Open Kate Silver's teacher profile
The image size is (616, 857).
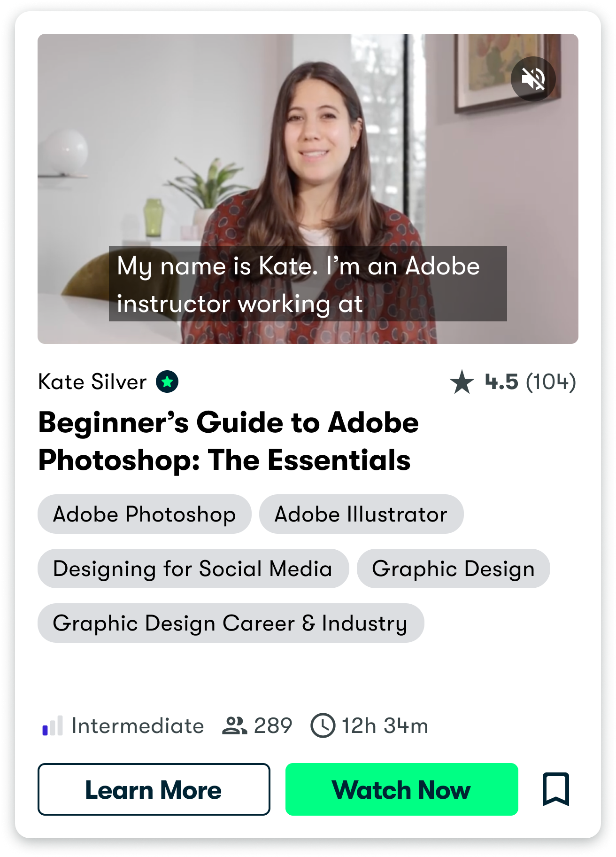click(x=92, y=382)
